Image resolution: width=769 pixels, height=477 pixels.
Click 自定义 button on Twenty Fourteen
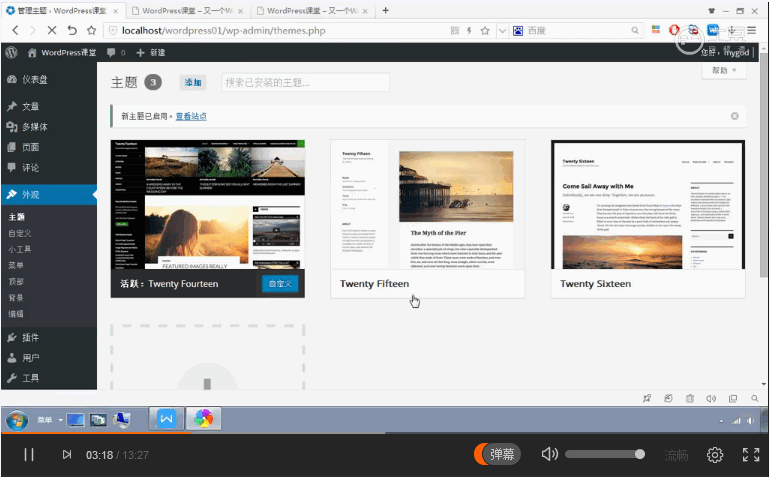280,284
